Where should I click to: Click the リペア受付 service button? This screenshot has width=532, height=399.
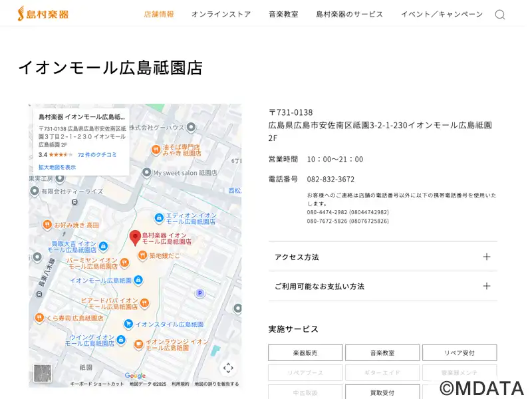pos(459,353)
